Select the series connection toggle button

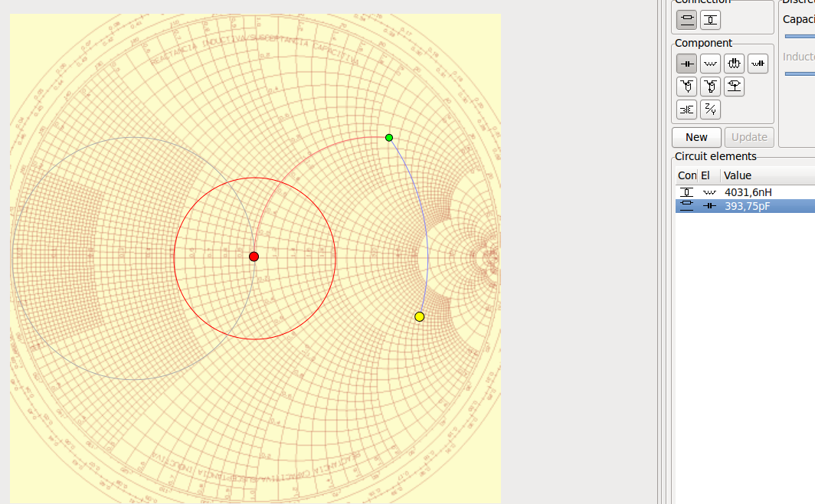pyautogui.click(x=686, y=19)
